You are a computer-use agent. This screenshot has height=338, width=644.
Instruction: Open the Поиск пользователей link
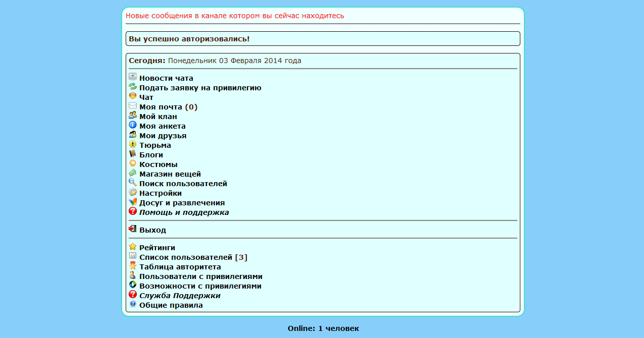(x=183, y=184)
